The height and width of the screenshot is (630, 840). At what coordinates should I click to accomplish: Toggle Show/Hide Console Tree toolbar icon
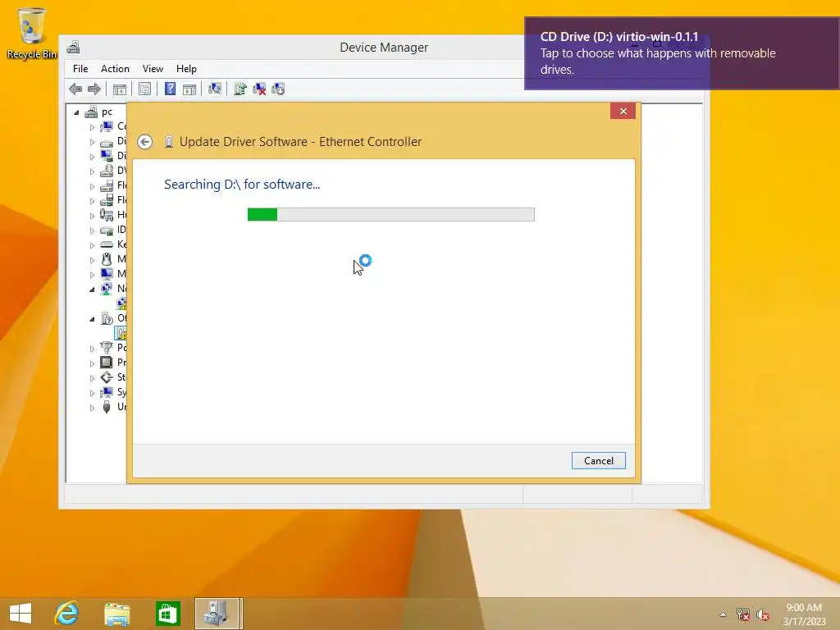[120, 89]
